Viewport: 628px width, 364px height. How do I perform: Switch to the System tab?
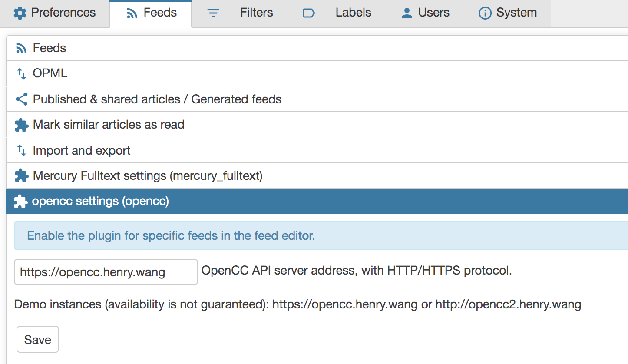point(507,13)
